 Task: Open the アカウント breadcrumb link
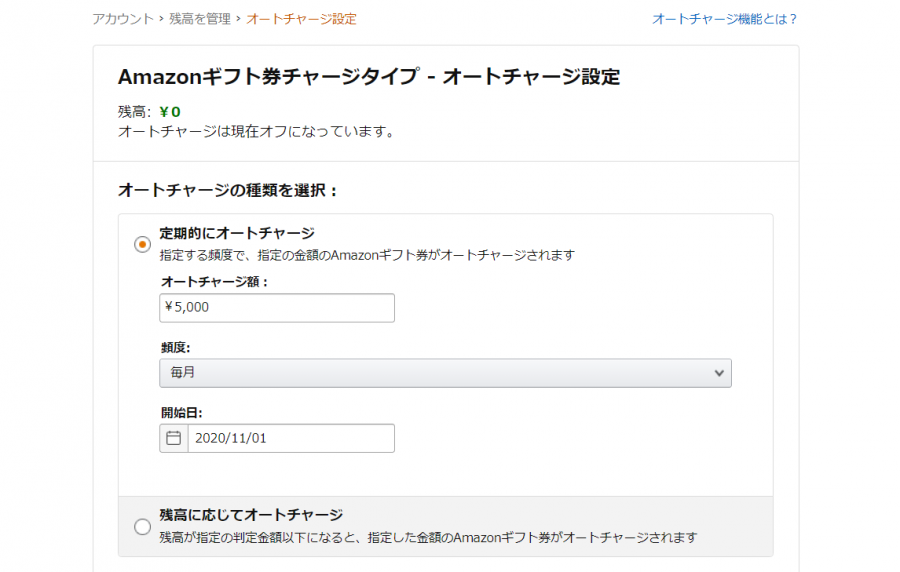pyautogui.click(x=123, y=19)
